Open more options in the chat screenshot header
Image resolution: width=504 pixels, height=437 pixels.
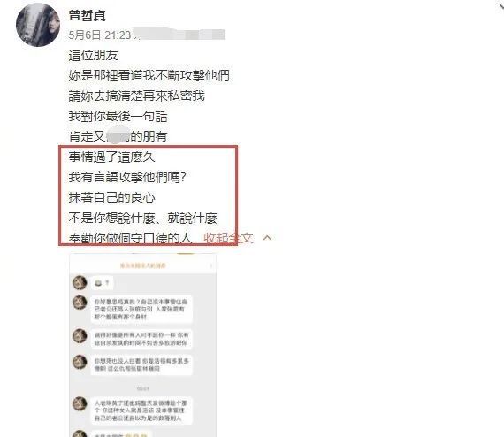point(210,265)
